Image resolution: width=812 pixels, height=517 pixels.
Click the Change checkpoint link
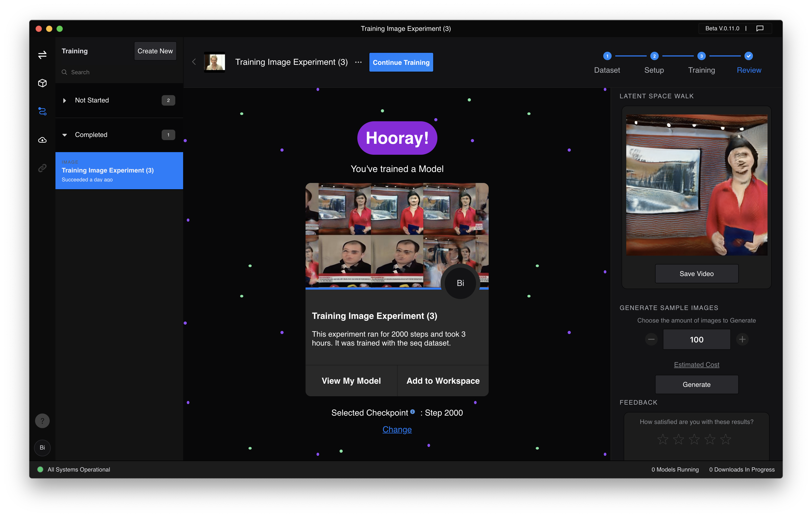pos(397,429)
